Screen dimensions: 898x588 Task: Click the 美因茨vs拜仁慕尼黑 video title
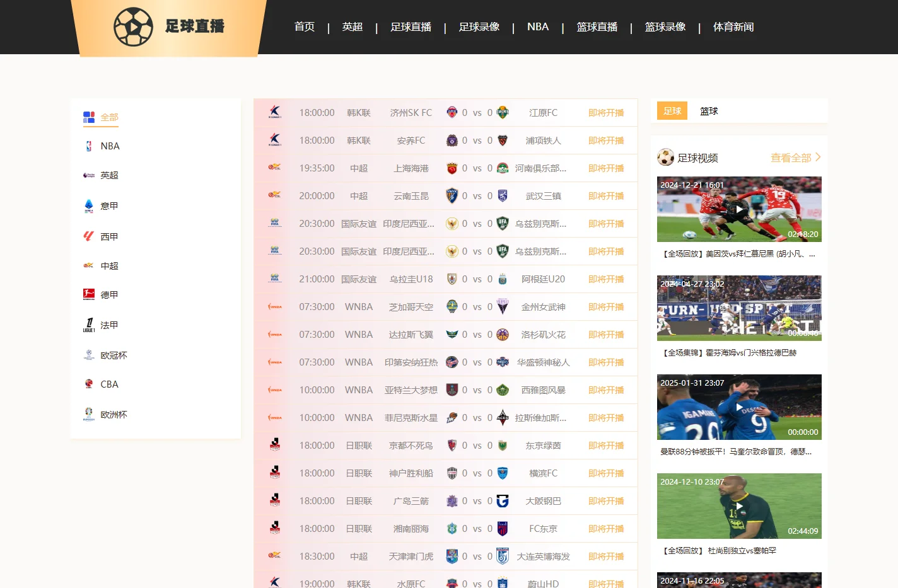(738, 254)
